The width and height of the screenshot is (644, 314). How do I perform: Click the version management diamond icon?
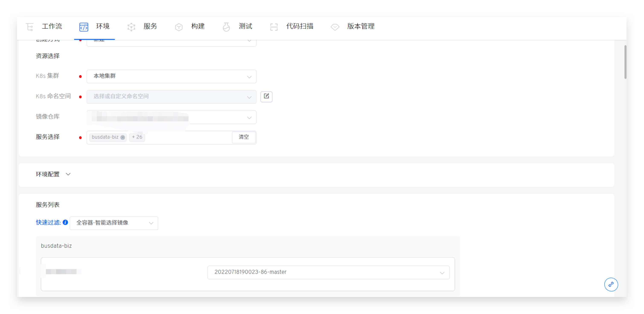coord(335,27)
